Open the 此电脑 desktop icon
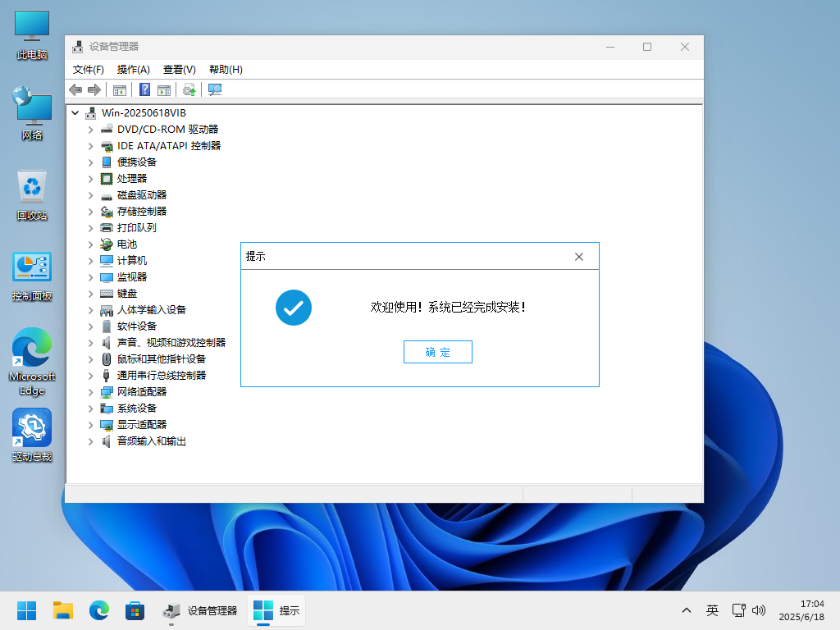The image size is (840, 630). [x=32, y=35]
